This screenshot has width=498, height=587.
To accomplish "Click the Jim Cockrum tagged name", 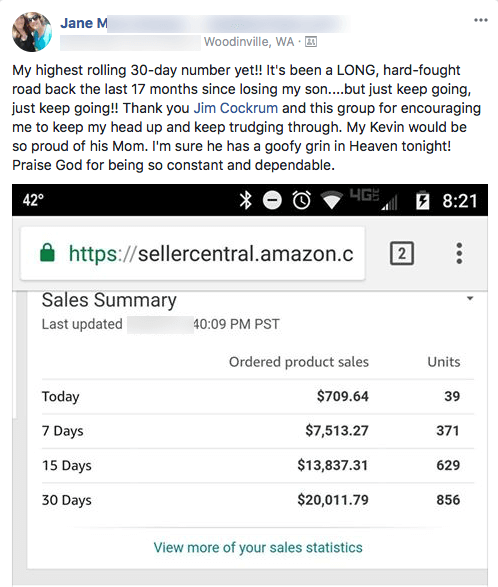I will point(236,108).
